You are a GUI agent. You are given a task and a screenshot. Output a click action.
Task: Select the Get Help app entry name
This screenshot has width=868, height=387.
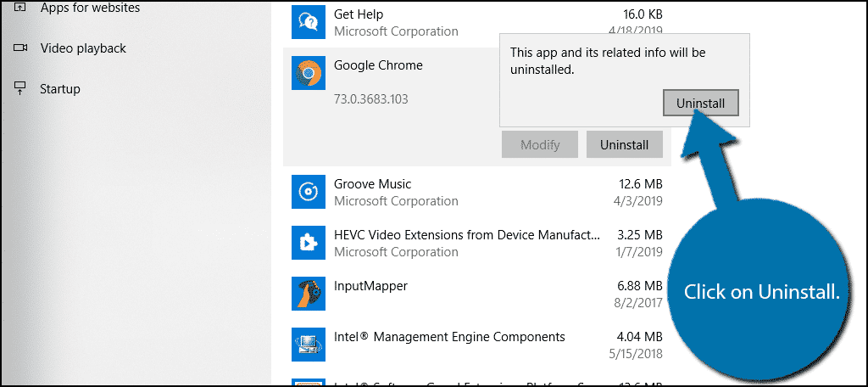pos(359,14)
